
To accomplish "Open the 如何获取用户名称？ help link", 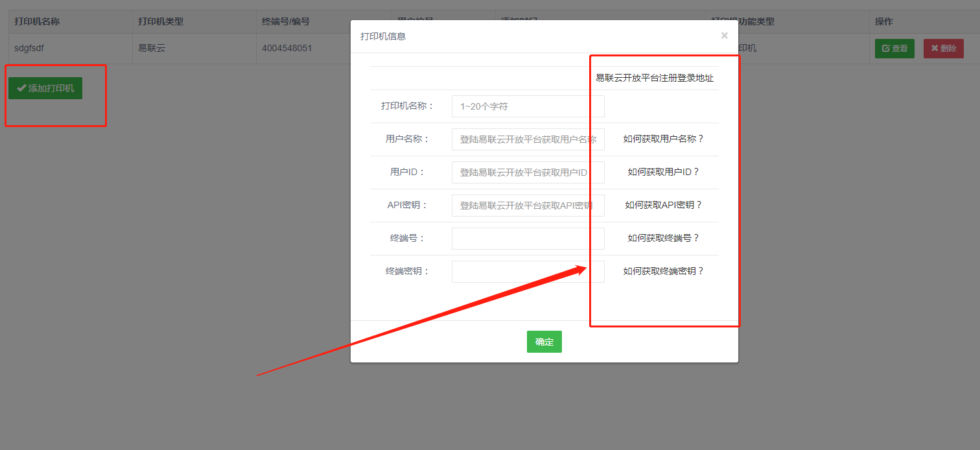I will (x=663, y=139).
